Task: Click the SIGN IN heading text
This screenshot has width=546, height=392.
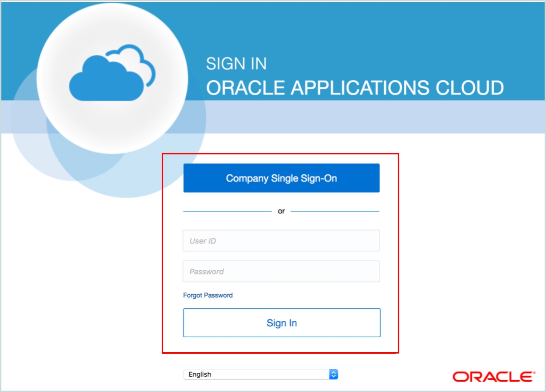Action: pos(236,64)
